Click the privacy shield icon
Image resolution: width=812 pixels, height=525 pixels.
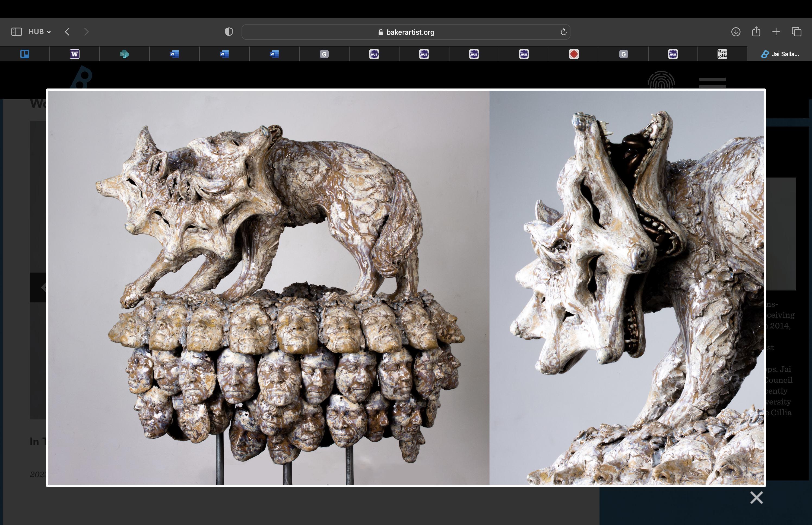(229, 32)
